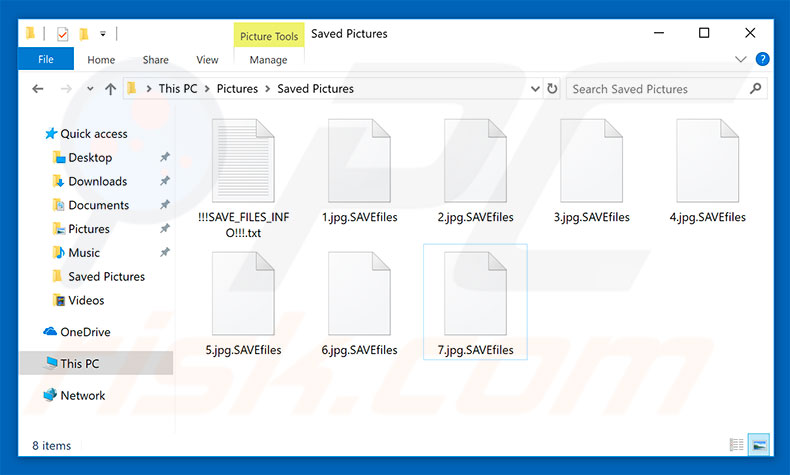Viewport: 790px width, 475px height.
Task: Open the File menu
Action: (x=46, y=60)
